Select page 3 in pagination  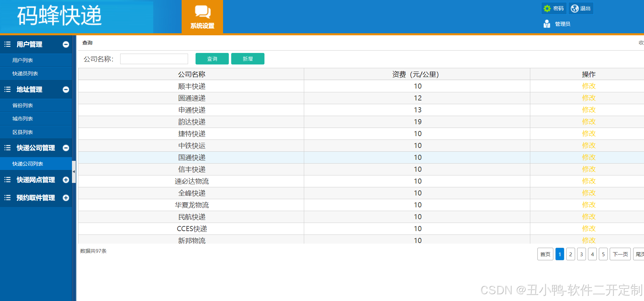pyautogui.click(x=582, y=254)
